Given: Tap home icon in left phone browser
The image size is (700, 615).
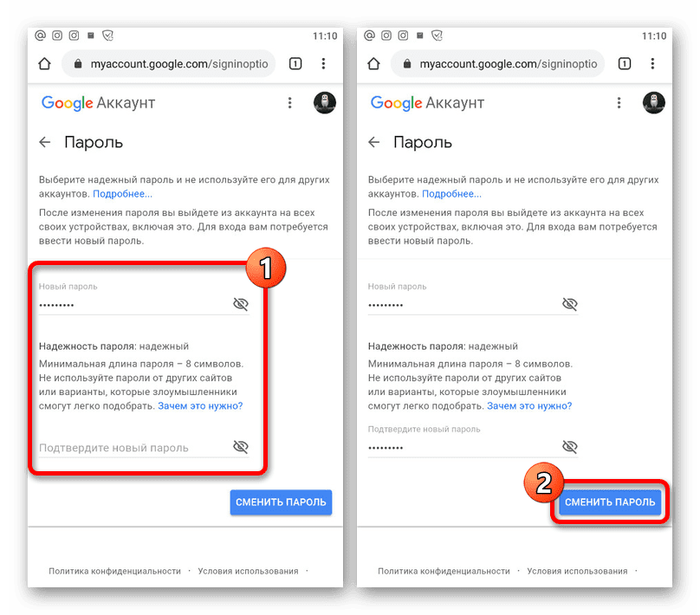Looking at the screenshot, I should [x=45, y=64].
